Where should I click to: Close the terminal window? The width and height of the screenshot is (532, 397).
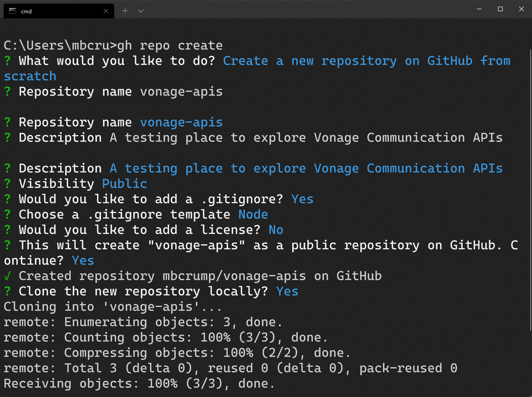[x=521, y=9]
